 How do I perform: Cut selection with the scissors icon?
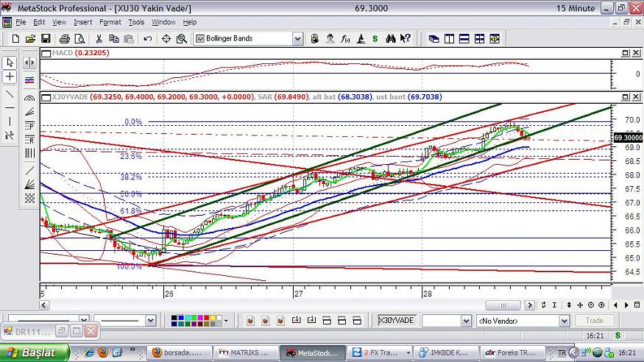pos(99,38)
